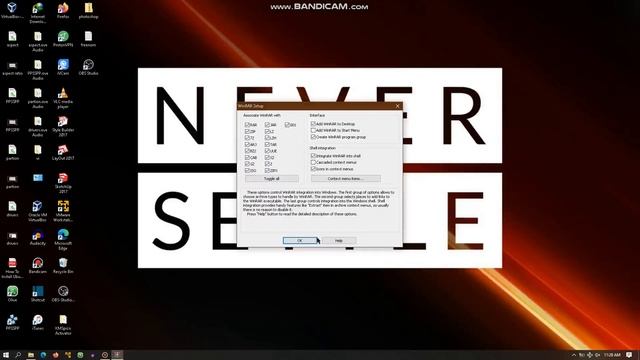This screenshot has height=360, width=640.
Task: Toggle Create WinRAR program group
Action: [313, 137]
